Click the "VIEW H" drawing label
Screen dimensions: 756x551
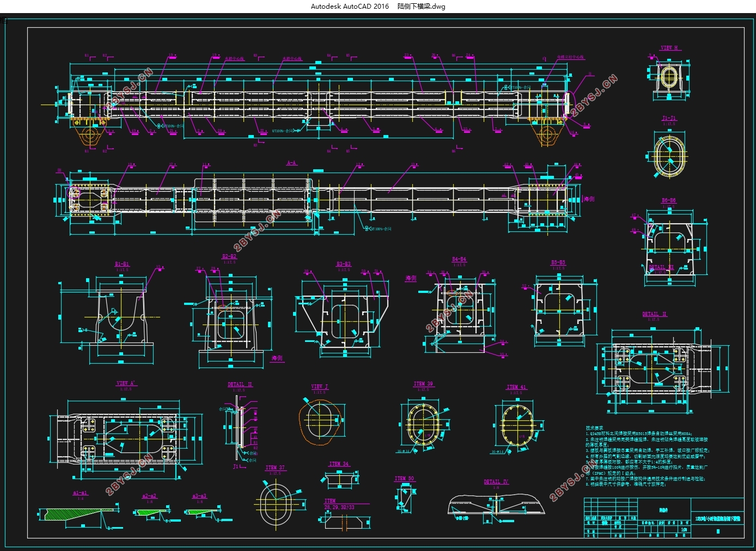(x=669, y=48)
